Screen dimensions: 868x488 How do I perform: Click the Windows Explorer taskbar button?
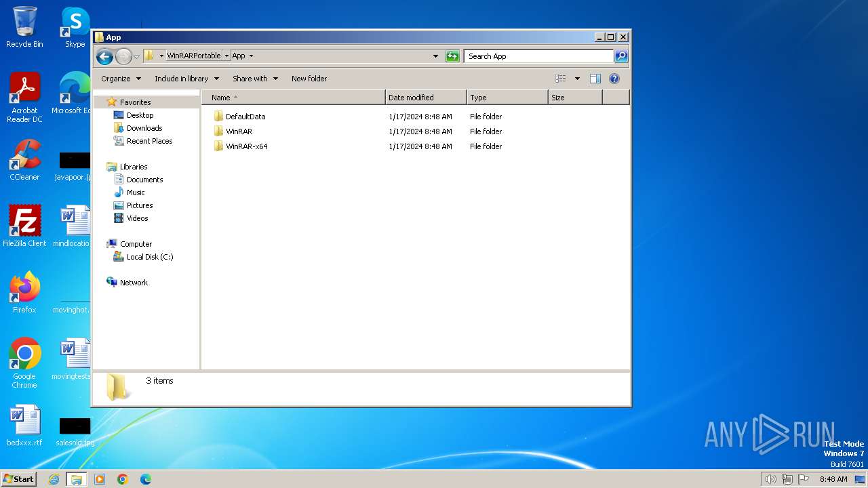77,479
